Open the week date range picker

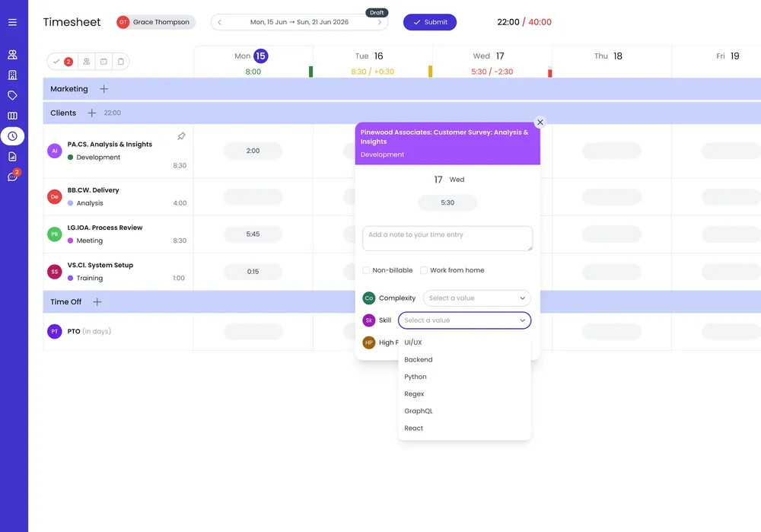(299, 22)
